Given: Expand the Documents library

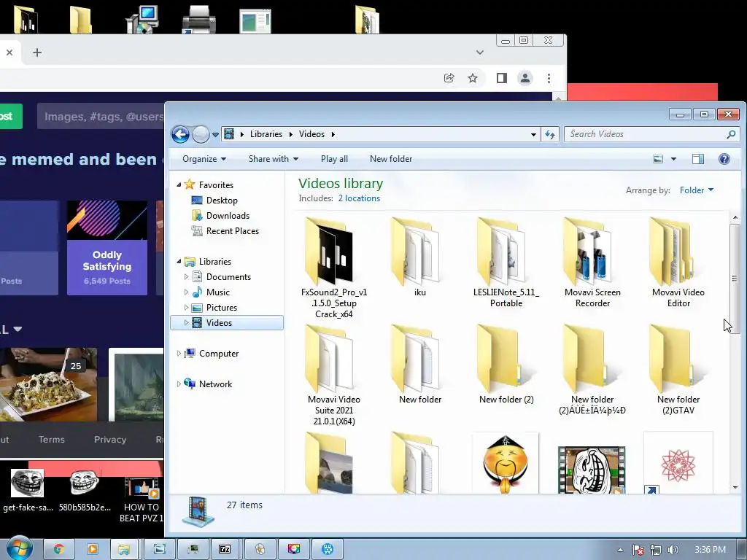Looking at the screenshot, I should [x=186, y=276].
